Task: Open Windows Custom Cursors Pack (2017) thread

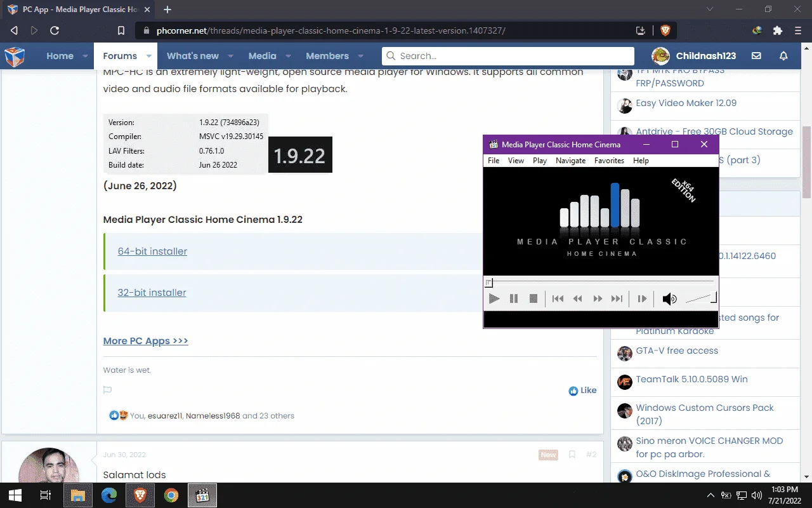Action: pos(705,414)
